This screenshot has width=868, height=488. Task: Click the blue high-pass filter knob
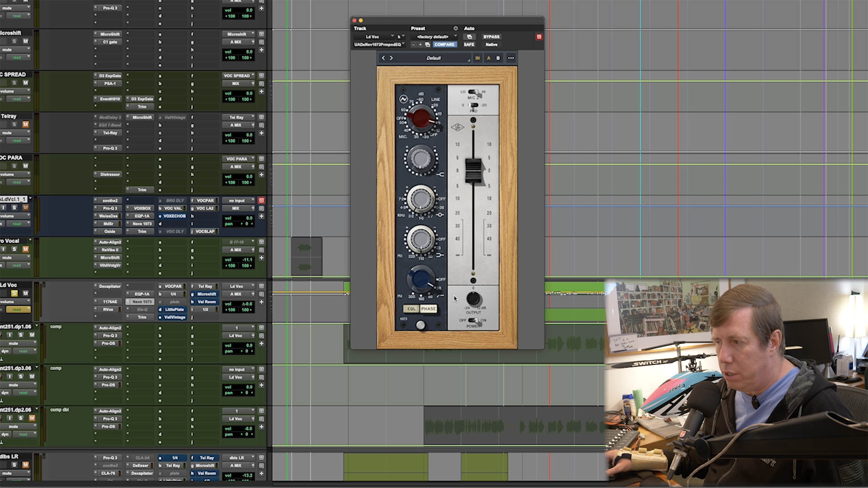coord(420,278)
